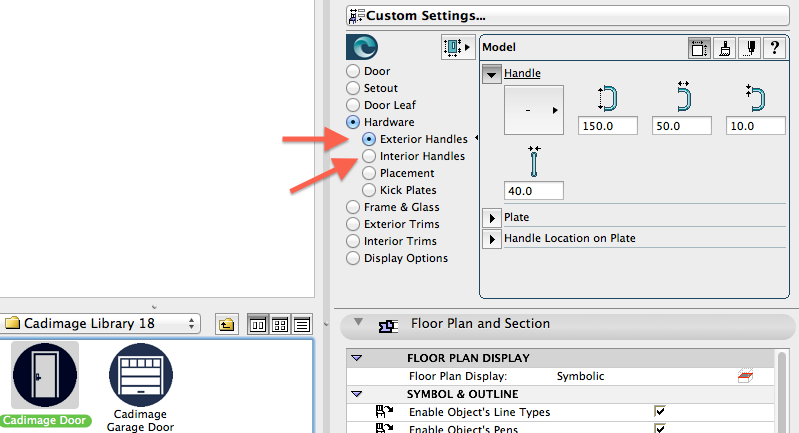
Task: Enable Object's Line Types checkbox
Action: pos(659,411)
